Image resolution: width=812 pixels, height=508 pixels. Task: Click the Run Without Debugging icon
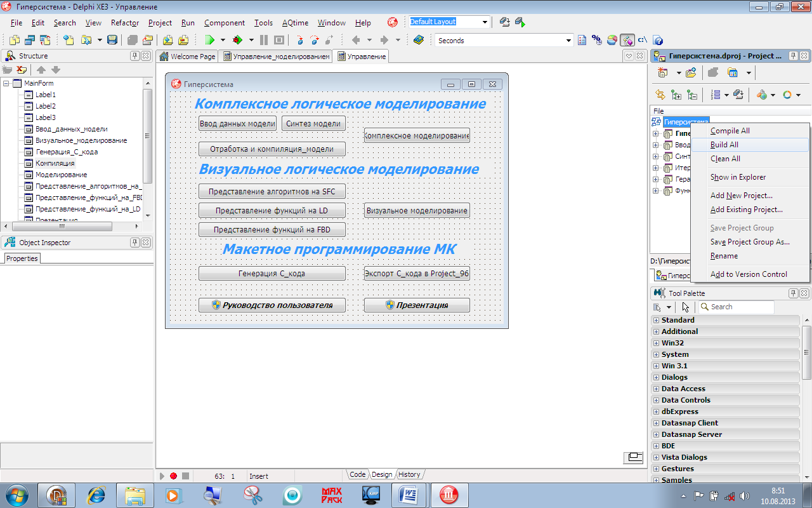(x=237, y=40)
